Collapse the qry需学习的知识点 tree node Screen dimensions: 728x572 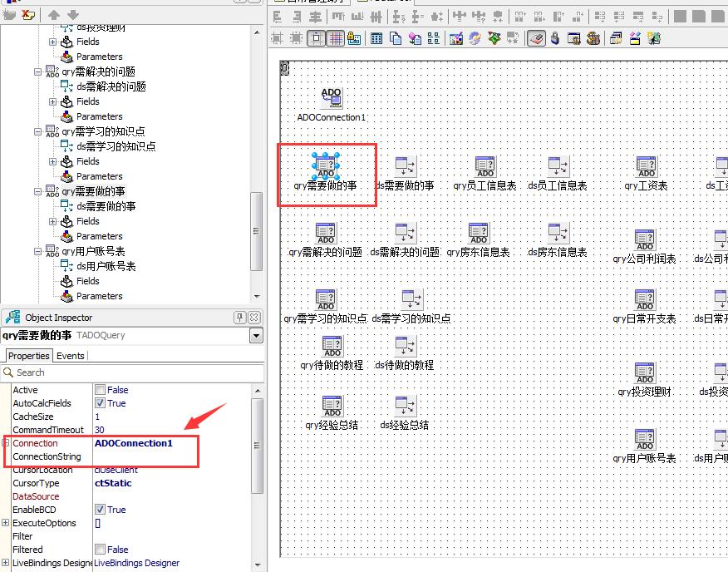tap(37, 131)
